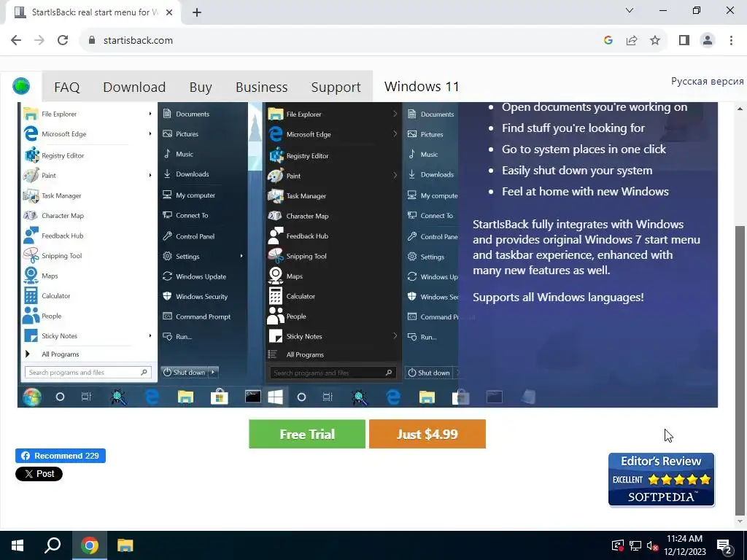Open the notification center icon
Screen dimensions: 747x560
point(724,546)
